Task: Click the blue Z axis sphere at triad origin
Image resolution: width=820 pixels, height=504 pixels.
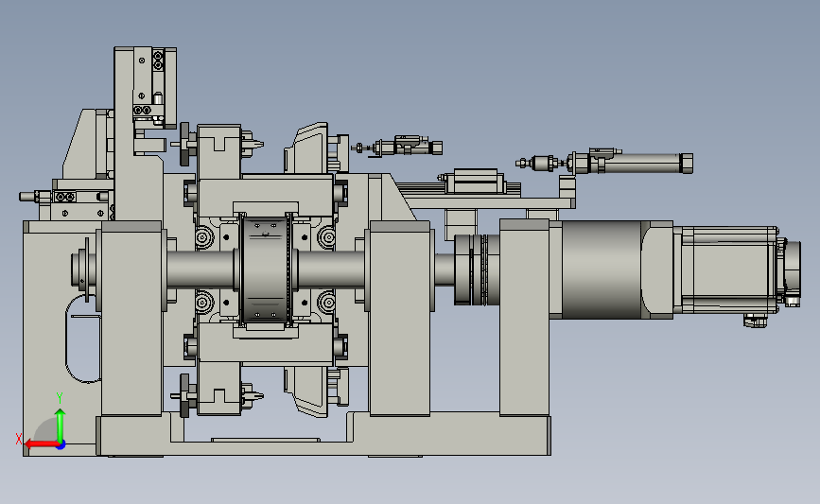Action: (61, 444)
